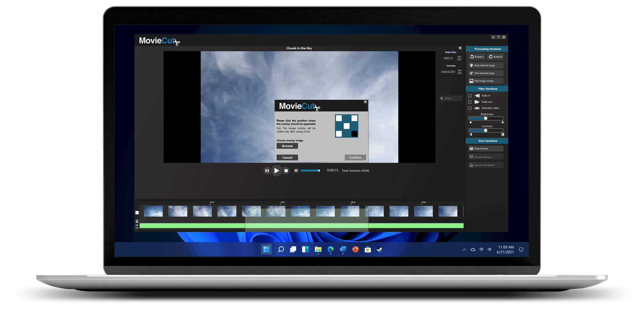The image size is (644, 327).
Task: Play the video
Action: point(277,171)
